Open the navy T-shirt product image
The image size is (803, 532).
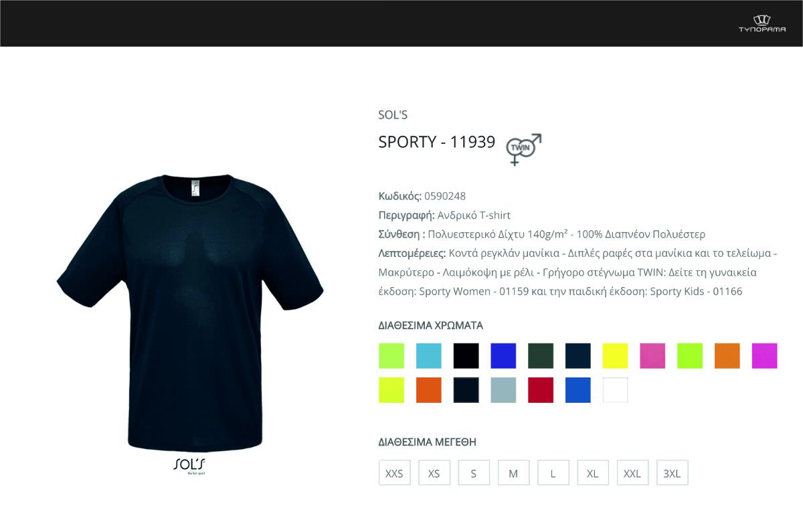coord(190,311)
